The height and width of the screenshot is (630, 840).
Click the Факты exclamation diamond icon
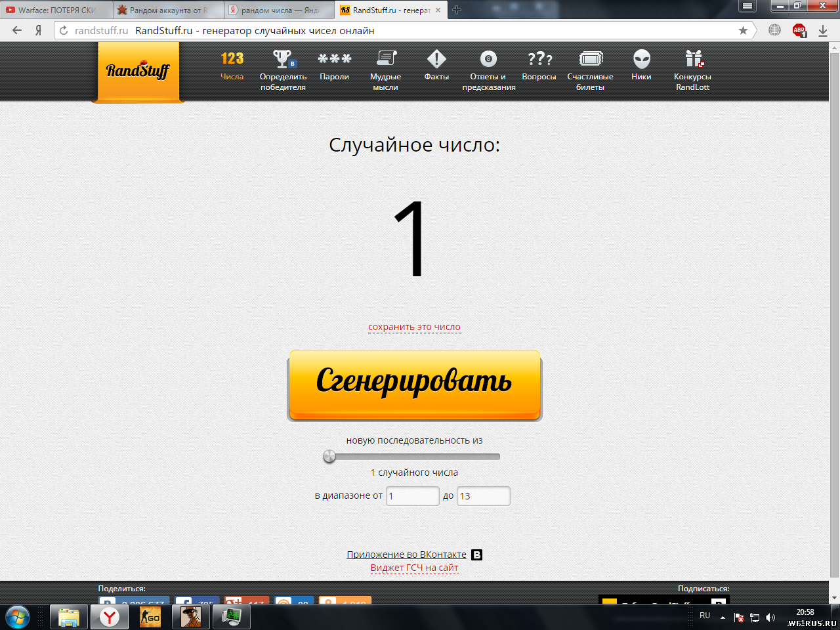tap(436, 59)
